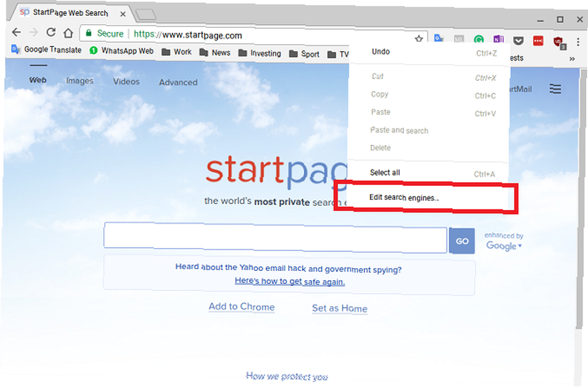
Task: Maximize the Chrome window
Action: coord(560,19)
